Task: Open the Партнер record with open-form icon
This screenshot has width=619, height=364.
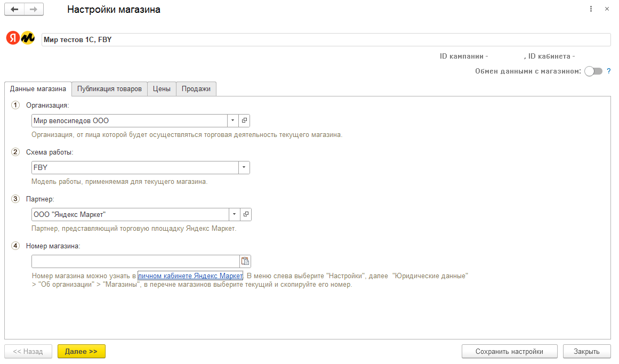Action: pyautogui.click(x=246, y=214)
